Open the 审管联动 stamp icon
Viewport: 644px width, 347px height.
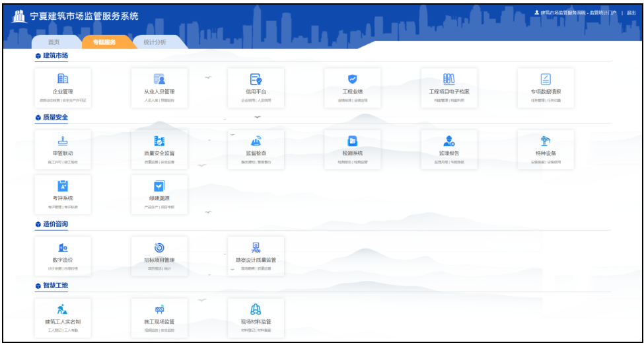coord(63,141)
